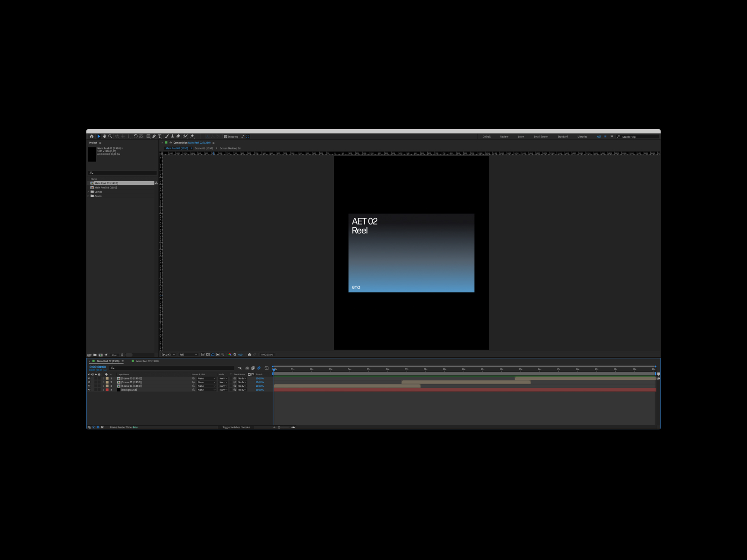Select the Rotation tool
The height and width of the screenshot is (560, 747).
[x=135, y=136]
